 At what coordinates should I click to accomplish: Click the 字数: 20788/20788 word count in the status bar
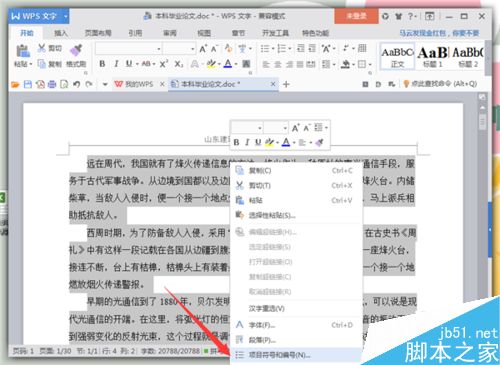[x=170, y=351]
